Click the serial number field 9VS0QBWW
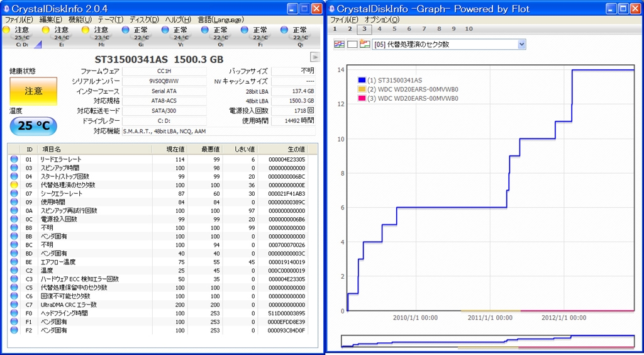This screenshot has height=355, width=644. pos(164,81)
